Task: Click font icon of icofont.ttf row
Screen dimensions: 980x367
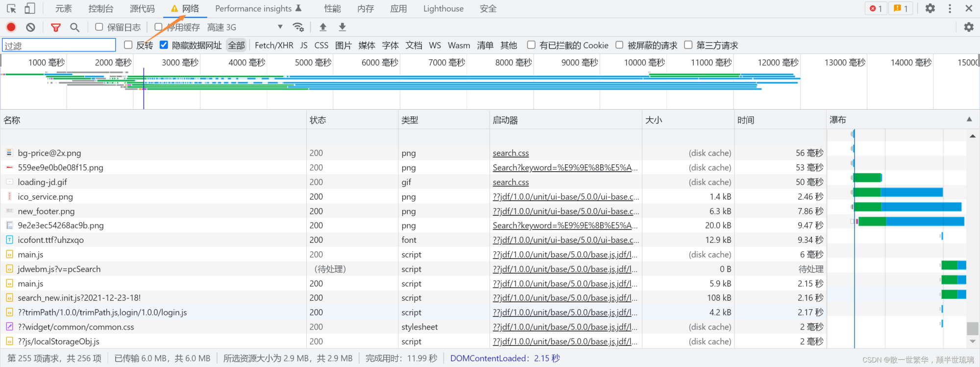Action: point(9,240)
